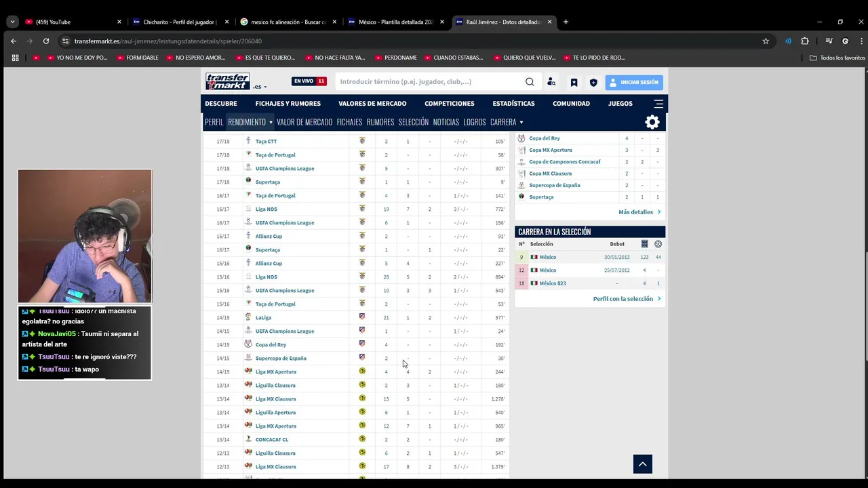868x488 pixels.
Task: Open the player search icon beside search bar
Action: (551, 82)
